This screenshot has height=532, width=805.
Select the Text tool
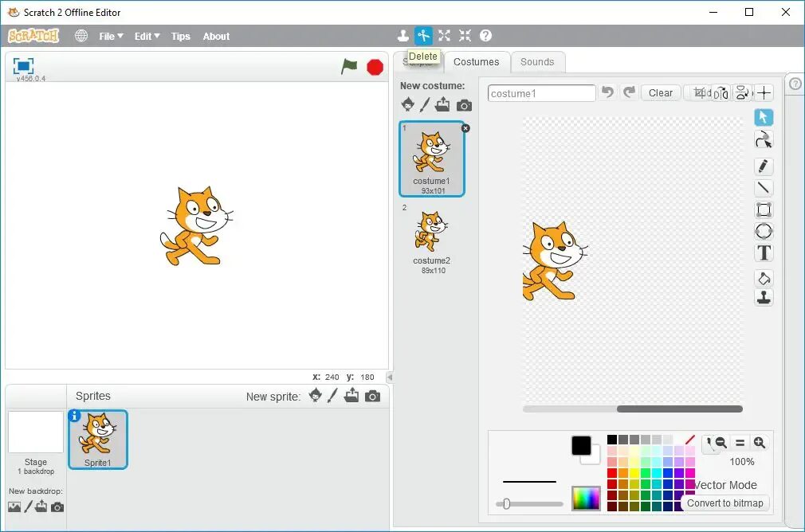(764, 253)
